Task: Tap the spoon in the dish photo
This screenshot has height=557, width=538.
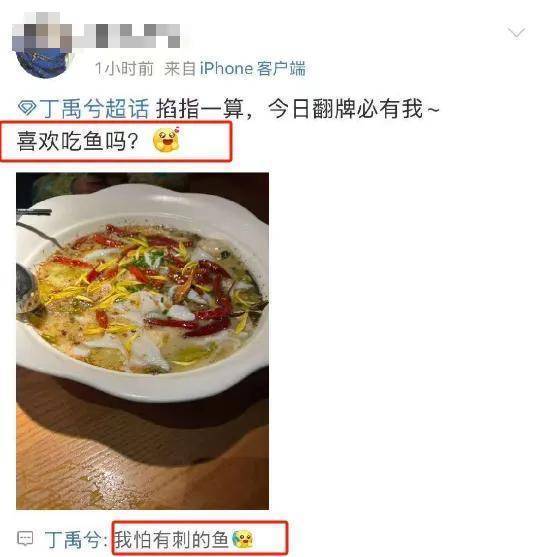Action: pos(28,281)
